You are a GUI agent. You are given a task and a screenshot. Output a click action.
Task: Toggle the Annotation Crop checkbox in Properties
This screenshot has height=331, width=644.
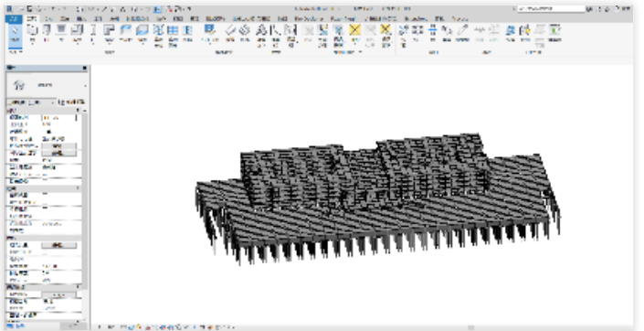pyautogui.click(x=45, y=208)
